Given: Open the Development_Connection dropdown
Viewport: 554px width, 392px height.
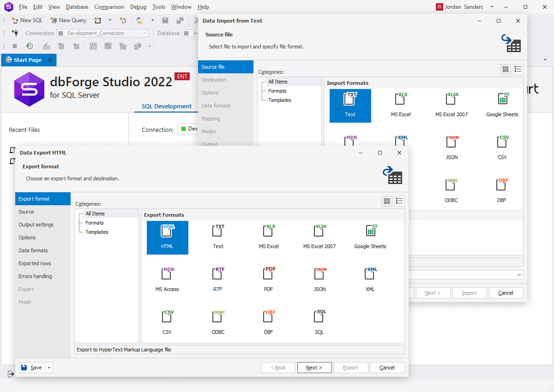Looking at the screenshot, I should click(144, 33).
